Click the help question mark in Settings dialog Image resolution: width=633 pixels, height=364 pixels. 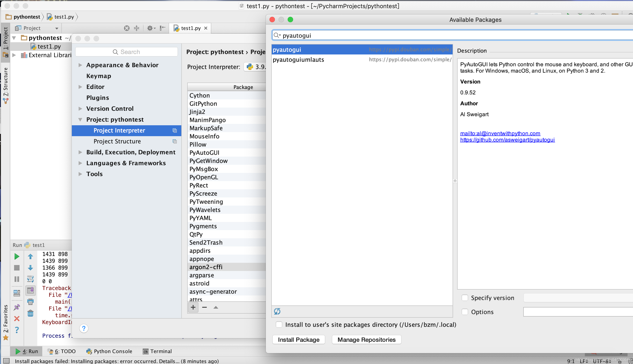click(x=84, y=329)
